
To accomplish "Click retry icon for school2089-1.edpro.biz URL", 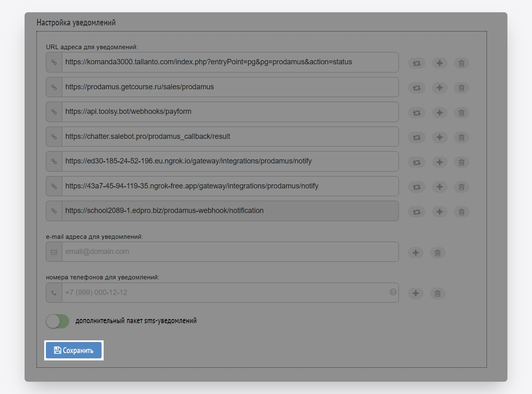I will pyautogui.click(x=417, y=212).
